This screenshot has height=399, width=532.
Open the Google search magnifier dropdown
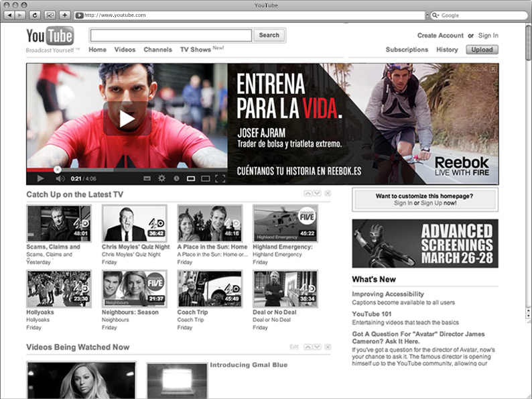click(435, 15)
